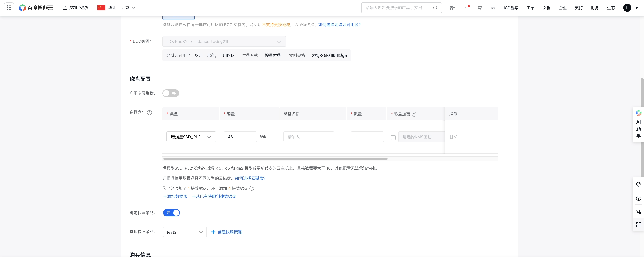
Task: Click help icon next to 数据盘
Action: tap(149, 112)
